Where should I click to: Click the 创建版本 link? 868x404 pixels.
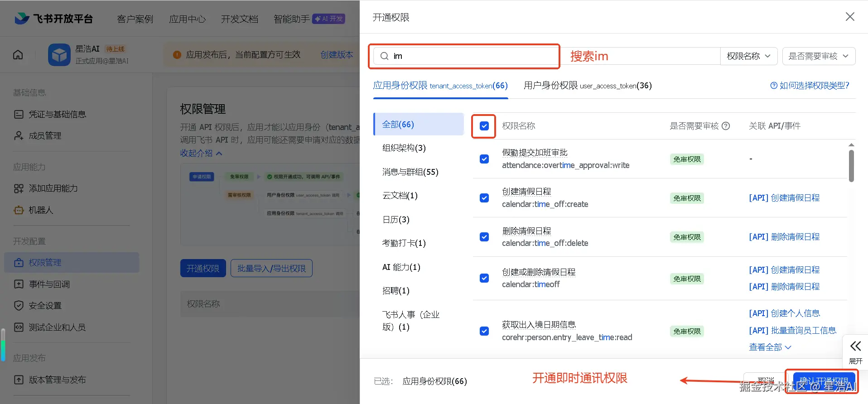(337, 55)
